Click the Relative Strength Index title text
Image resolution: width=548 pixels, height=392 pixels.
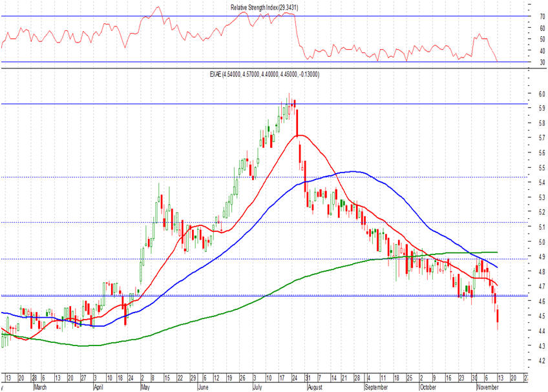264,7
